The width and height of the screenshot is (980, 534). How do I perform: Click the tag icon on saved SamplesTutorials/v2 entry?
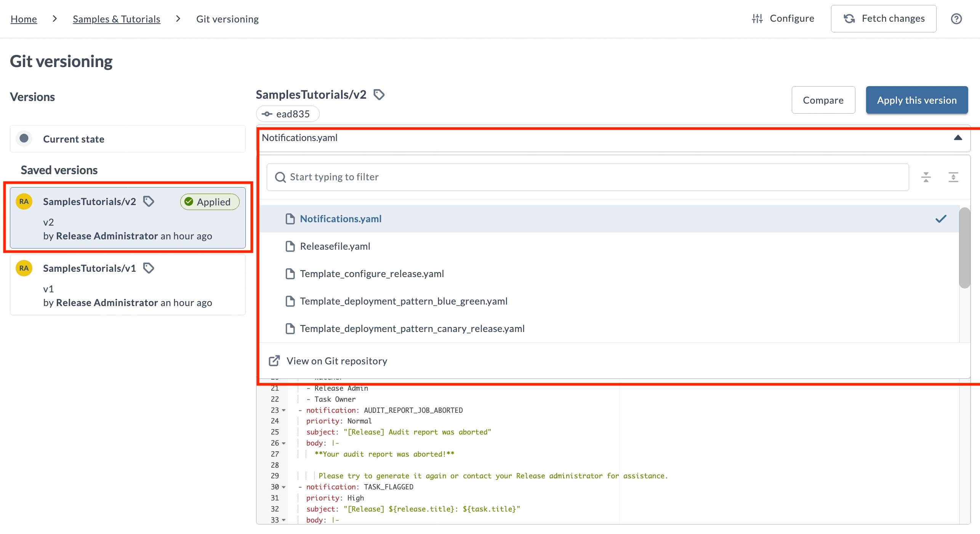(149, 201)
